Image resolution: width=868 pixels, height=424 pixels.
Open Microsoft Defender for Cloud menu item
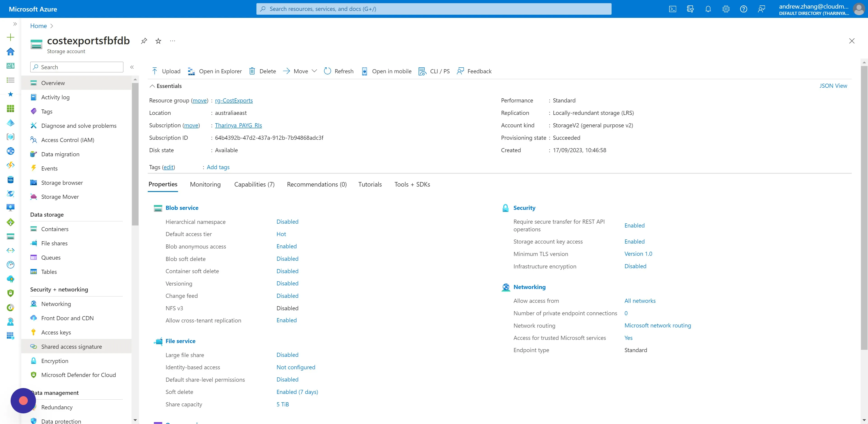point(77,375)
